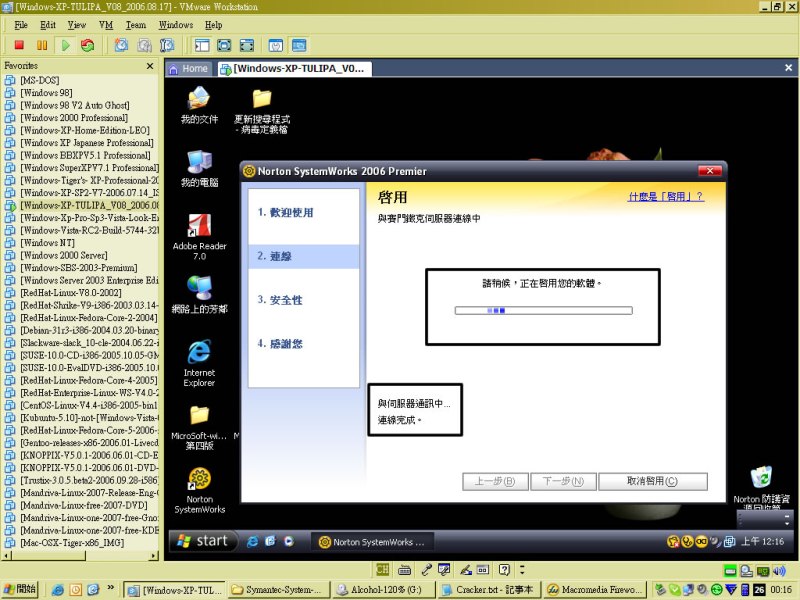Switch to Symantec-System-... folder taskbar button

point(279,590)
